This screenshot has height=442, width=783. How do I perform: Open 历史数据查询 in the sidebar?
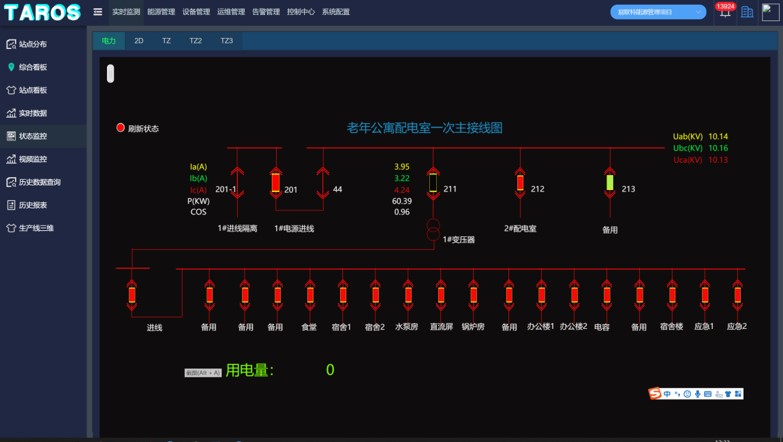click(x=39, y=182)
